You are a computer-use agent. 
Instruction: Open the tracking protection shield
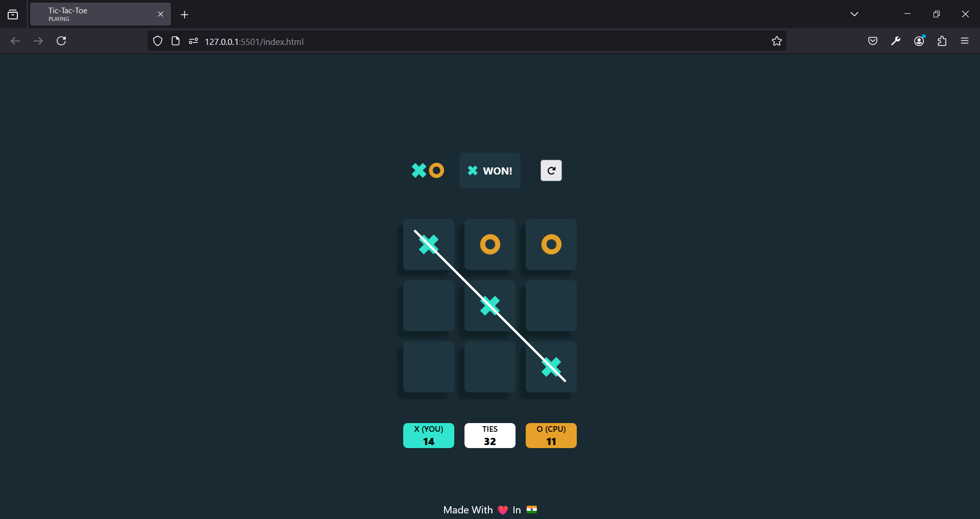[158, 41]
